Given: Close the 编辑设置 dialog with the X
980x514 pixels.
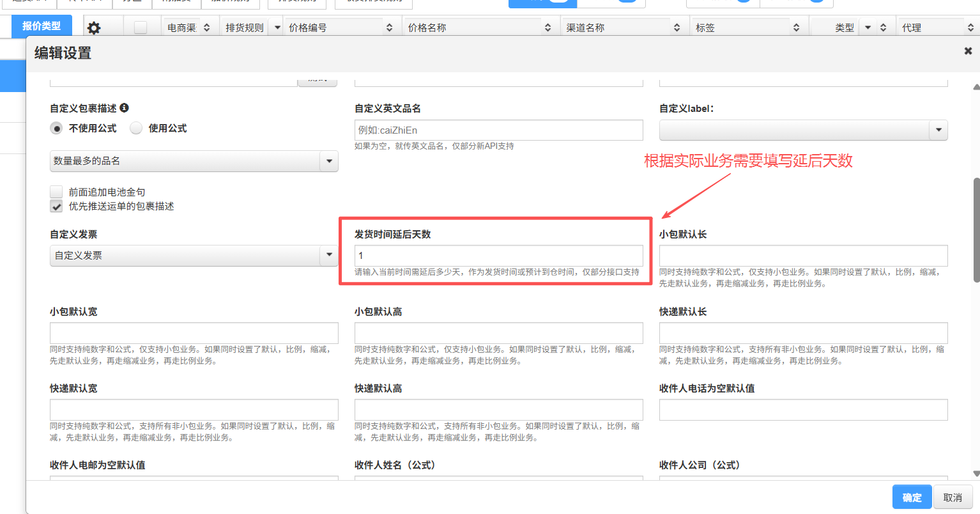Looking at the screenshot, I should tap(968, 51).
